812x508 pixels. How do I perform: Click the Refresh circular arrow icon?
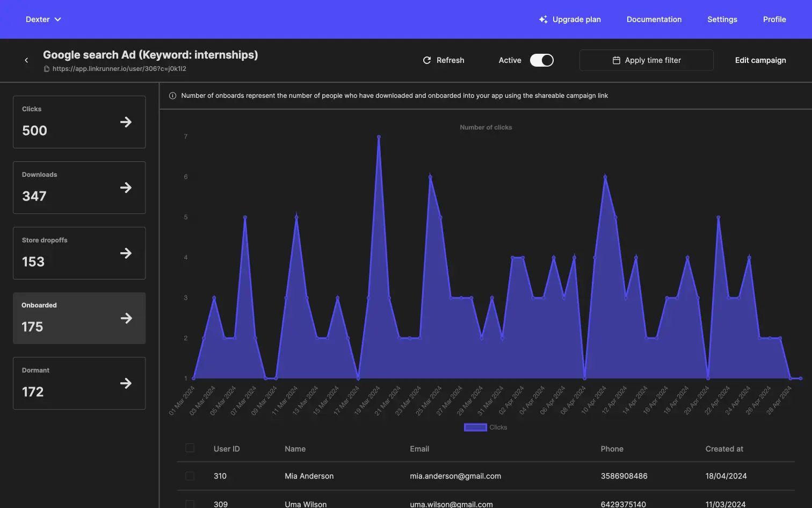click(427, 60)
